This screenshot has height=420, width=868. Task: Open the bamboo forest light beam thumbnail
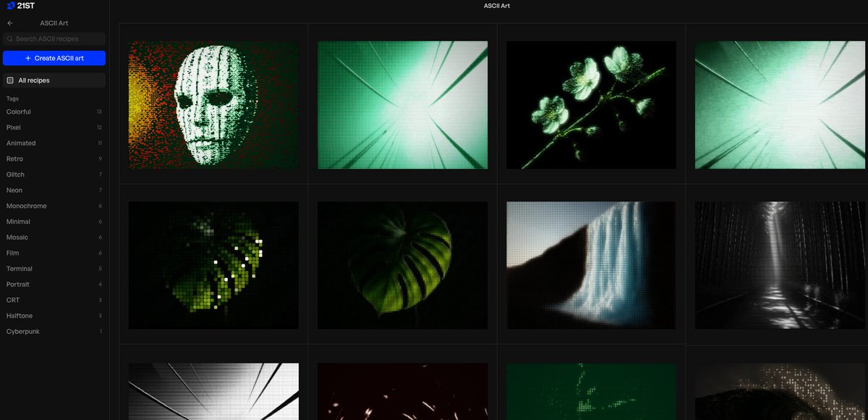pyautogui.click(x=780, y=265)
